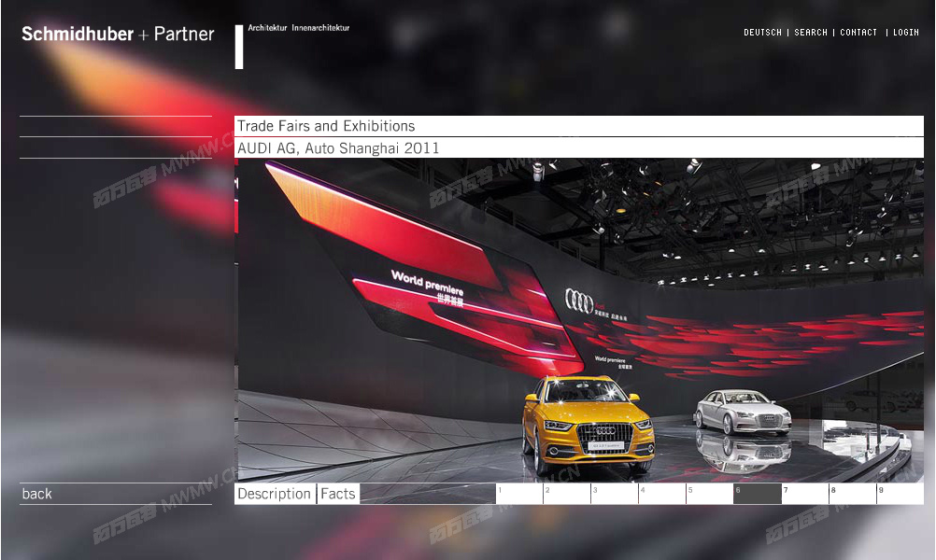Click the Trade Fairs and Exhibitions heading

pyautogui.click(x=326, y=126)
